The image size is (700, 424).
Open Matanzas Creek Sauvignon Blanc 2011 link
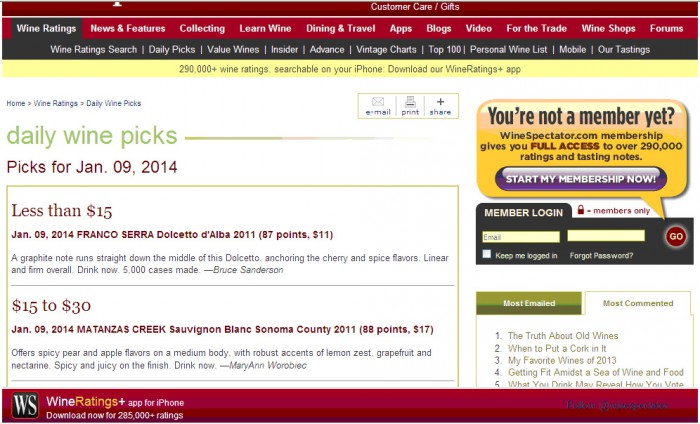point(222,329)
